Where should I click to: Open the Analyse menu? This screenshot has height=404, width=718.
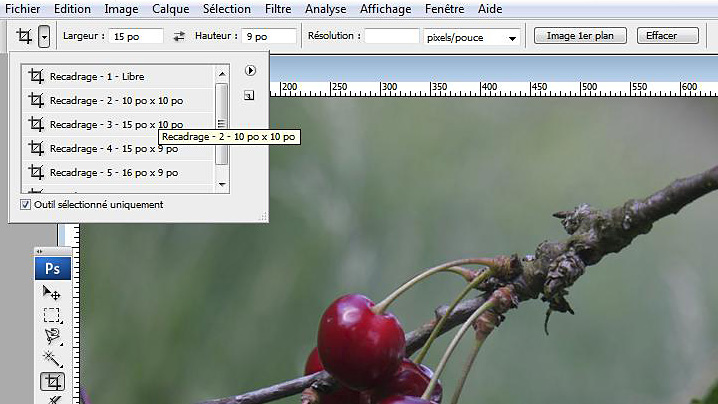pyautogui.click(x=326, y=9)
